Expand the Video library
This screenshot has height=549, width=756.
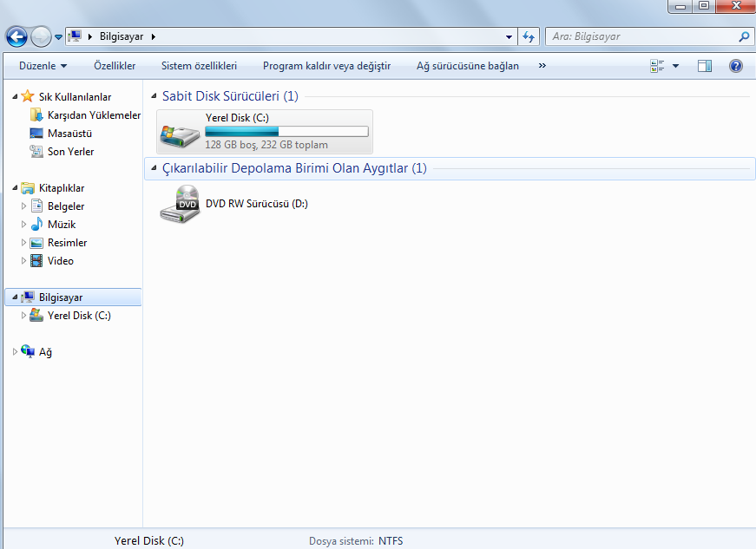[23, 261]
